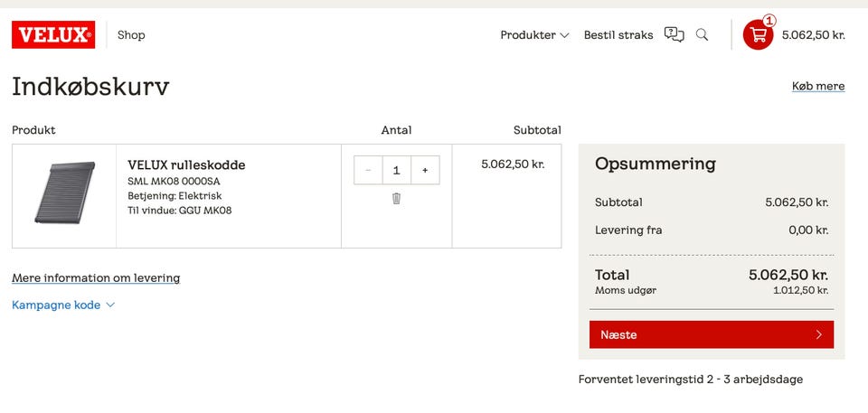868x413 pixels.
Task: Click the Indkøbskurv page heading
Action: point(90,87)
